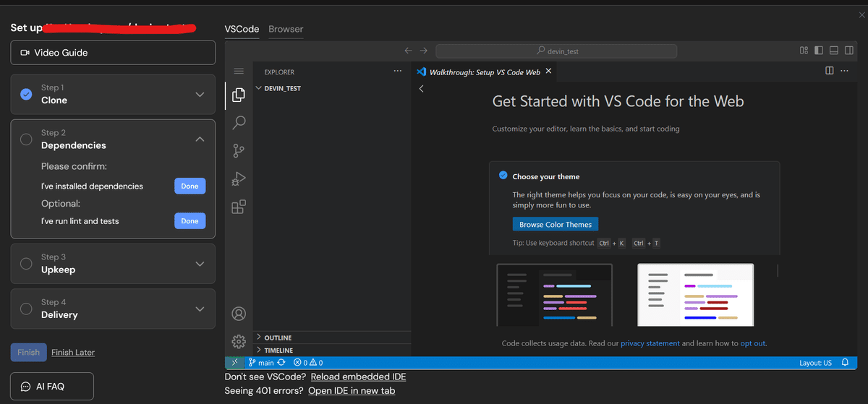Click the notifications bell in status bar
This screenshot has height=404, width=868.
tap(845, 363)
